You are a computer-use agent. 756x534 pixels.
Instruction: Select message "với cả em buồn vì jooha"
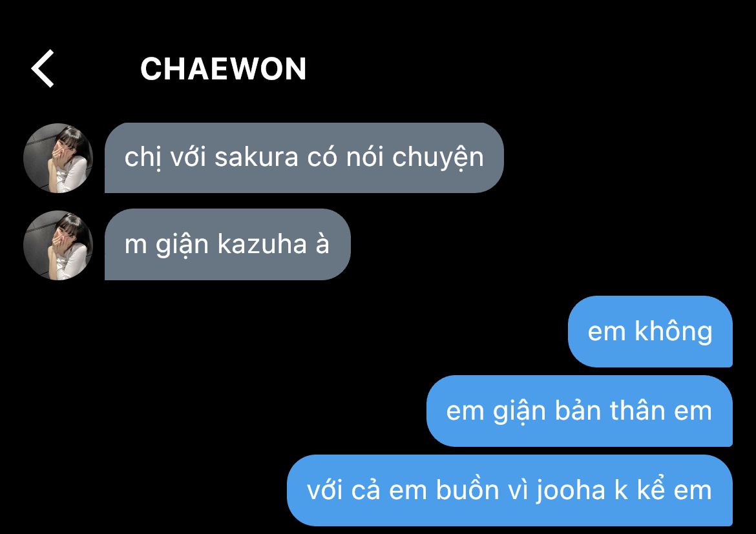[x=510, y=490]
